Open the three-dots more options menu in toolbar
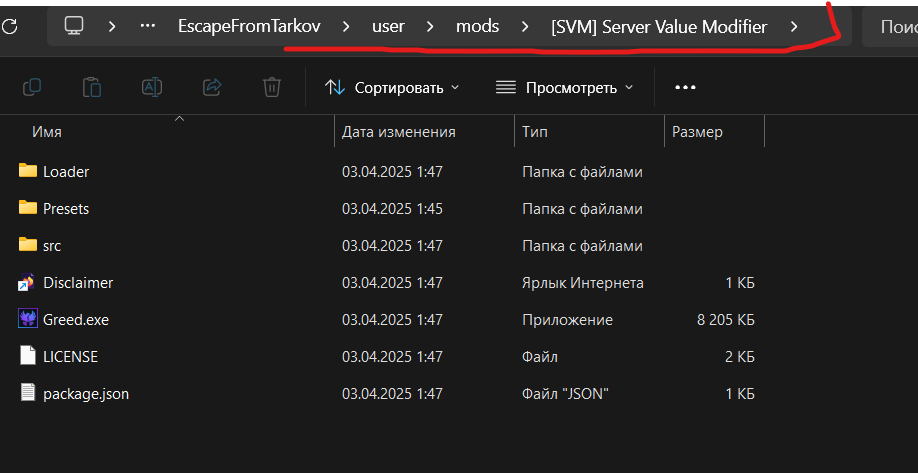 (686, 88)
